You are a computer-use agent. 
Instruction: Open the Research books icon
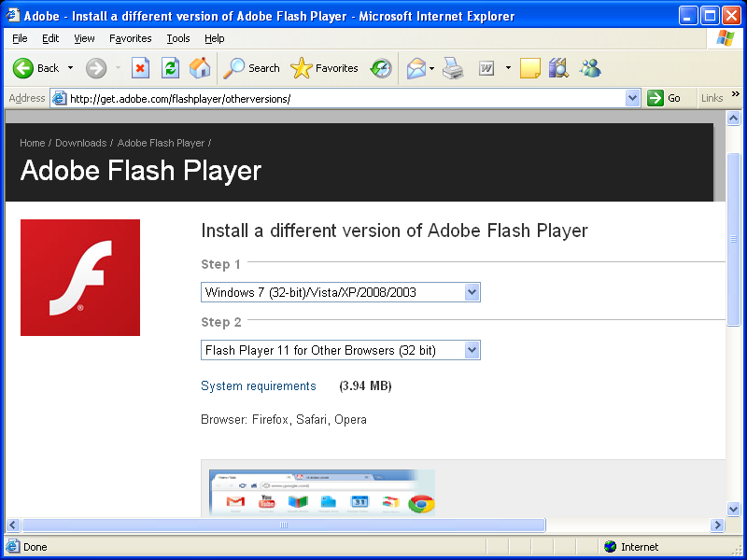[x=558, y=68]
